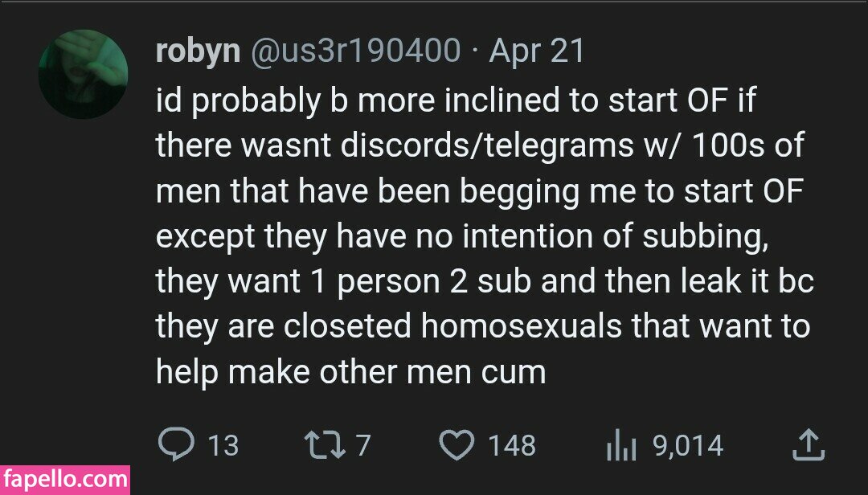This screenshot has width=868, height=495.
Task: Open view analytics bar chart icon
Action: (x=620, y=446)
